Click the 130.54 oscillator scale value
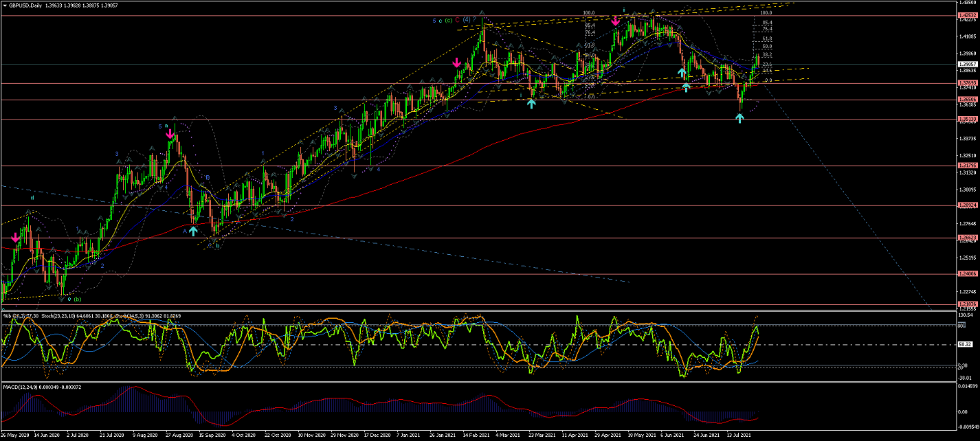980x441 pixels. [966, 315]
